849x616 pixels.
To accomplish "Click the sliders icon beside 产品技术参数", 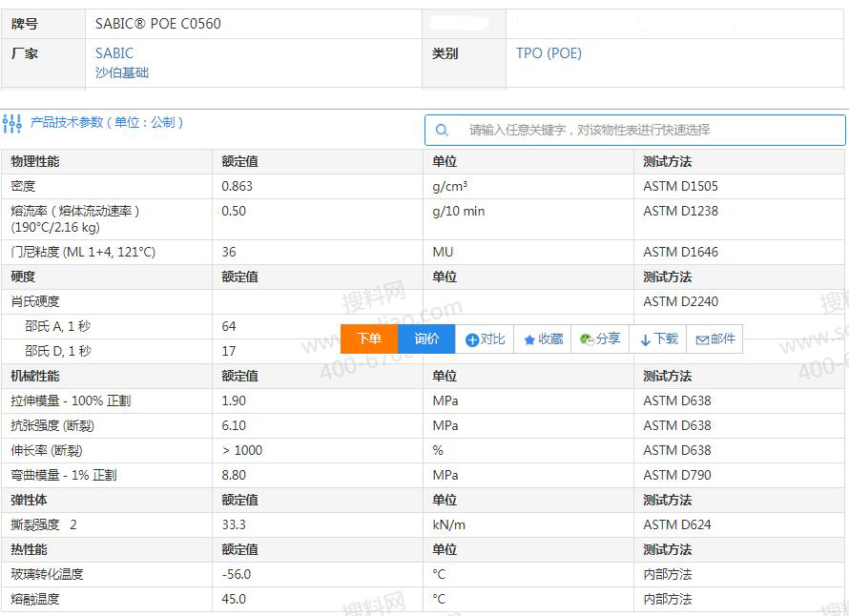I will tap(12, 124).
